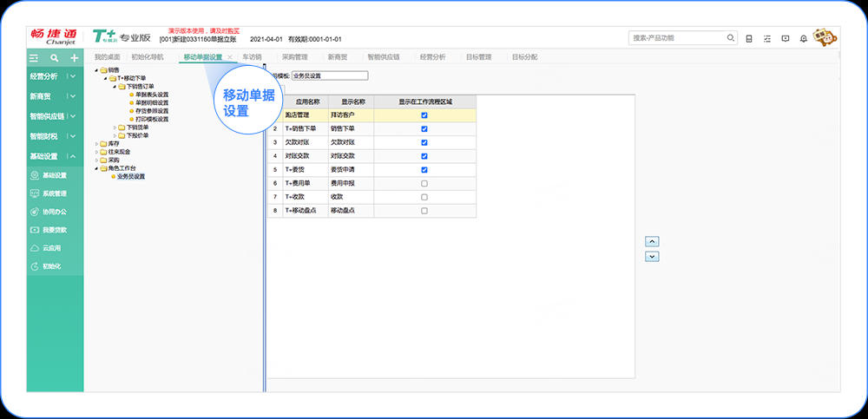
Task: Expand the 经营分析 sidebar section chevron
Action: click(73, 76)
